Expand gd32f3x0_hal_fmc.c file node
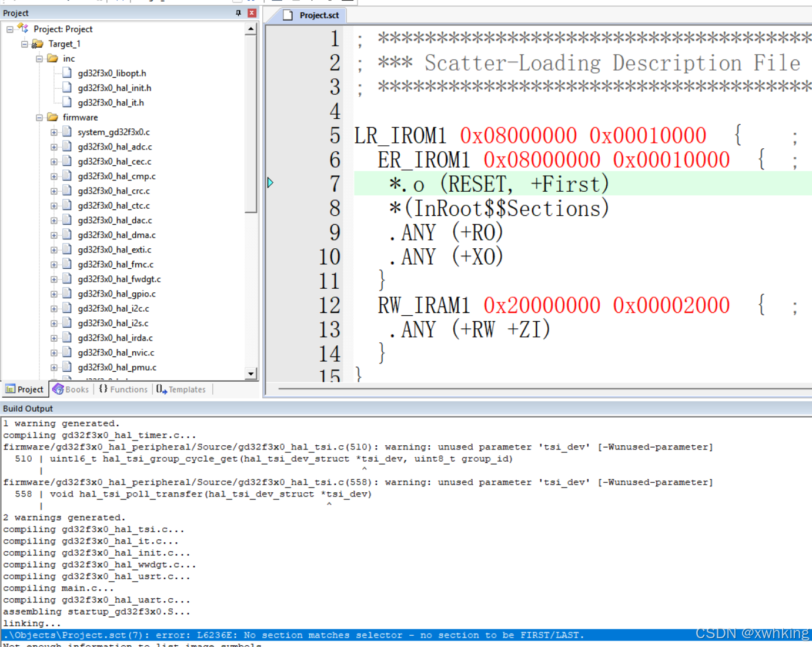The image size is (812, 647). (x=54, y=265)
